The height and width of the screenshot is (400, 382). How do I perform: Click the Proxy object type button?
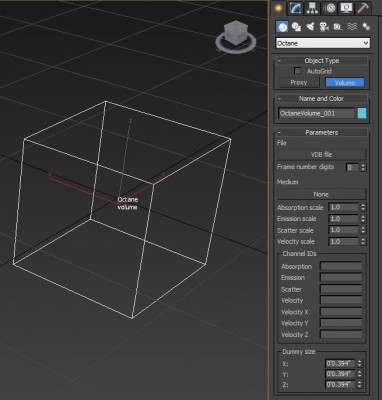(298, 82)
